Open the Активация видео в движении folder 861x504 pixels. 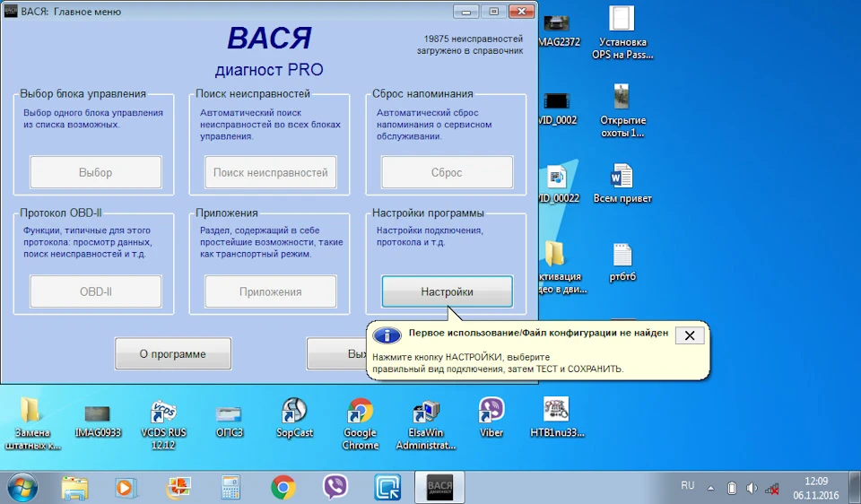tap(561, 268)
